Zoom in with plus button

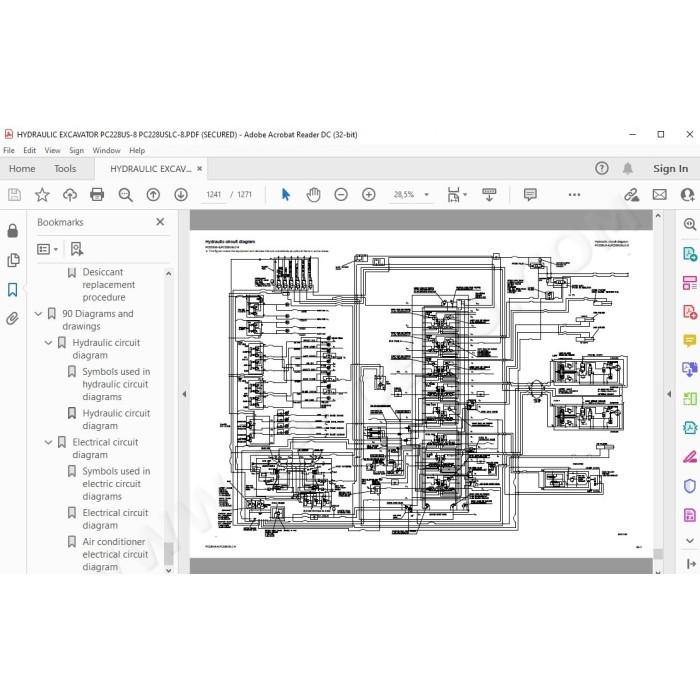pos(369,195)
